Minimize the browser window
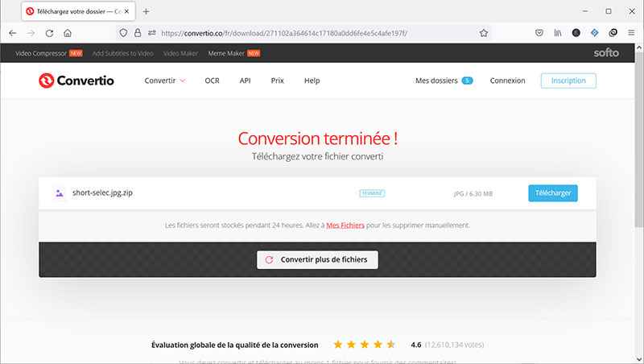The width and height of the screenshot is (644, 364). click(585, 11)
